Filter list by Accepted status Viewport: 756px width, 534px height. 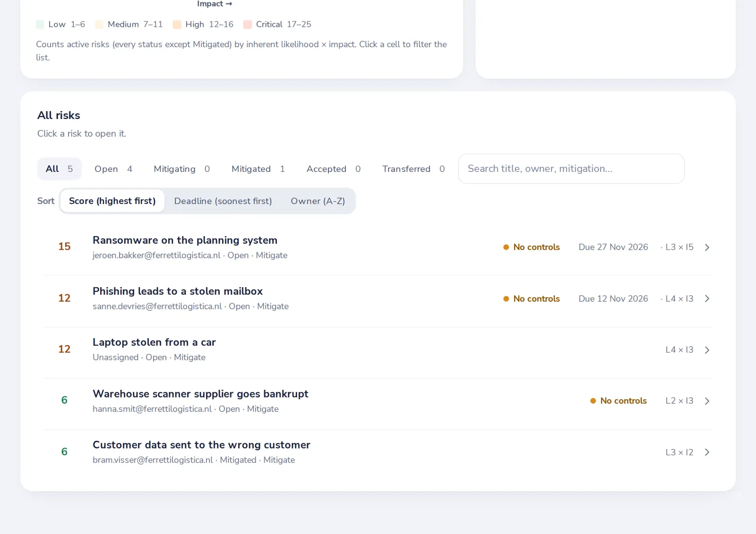334,169
